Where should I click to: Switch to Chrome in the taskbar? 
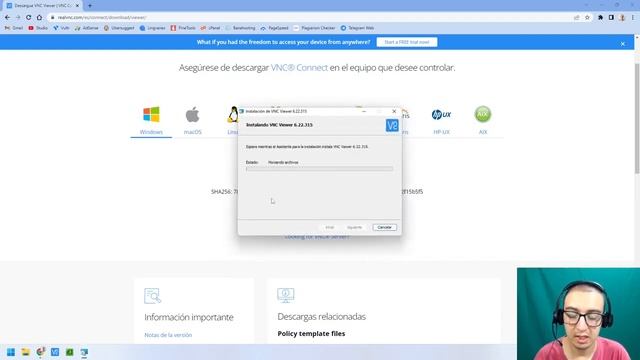point(40,352)
